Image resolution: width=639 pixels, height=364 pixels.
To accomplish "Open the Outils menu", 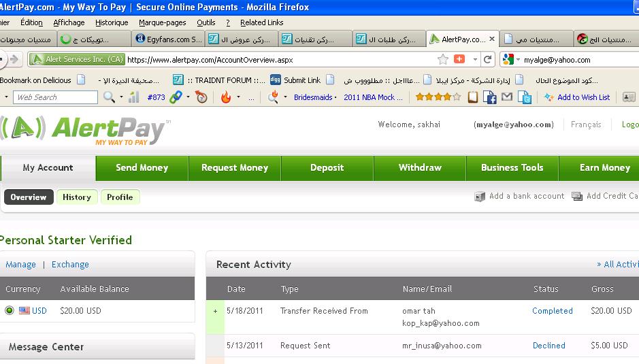I will [206, 22].
